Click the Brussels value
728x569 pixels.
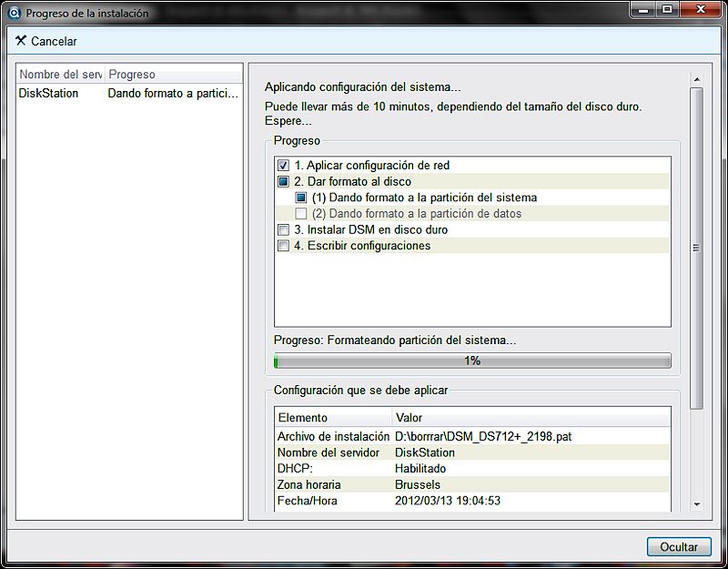418,484
